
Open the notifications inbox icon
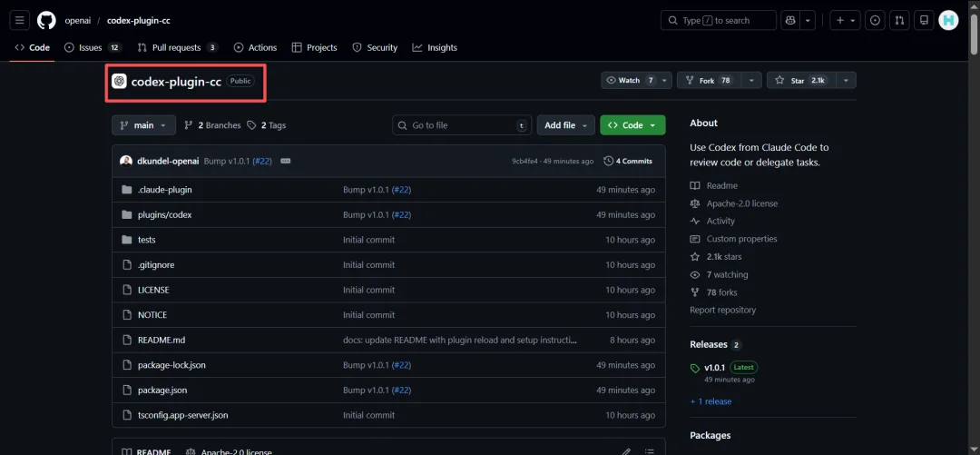tap(924, 20)
